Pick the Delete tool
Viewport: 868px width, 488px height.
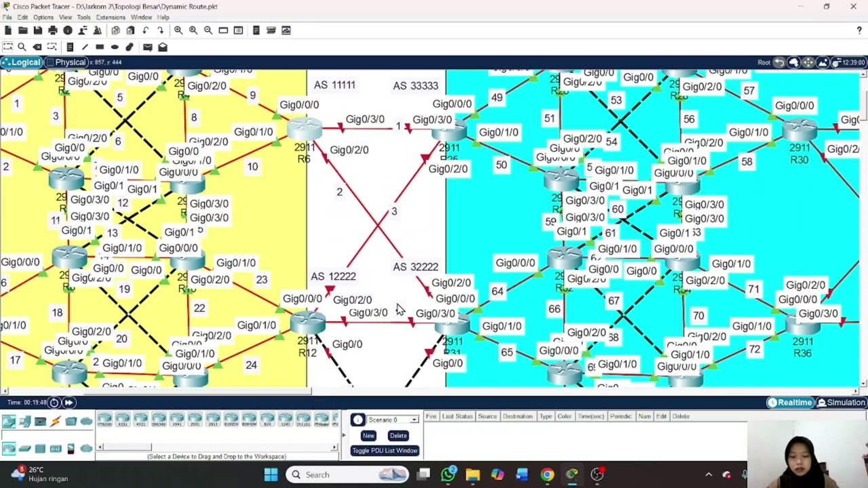(37, 47)
